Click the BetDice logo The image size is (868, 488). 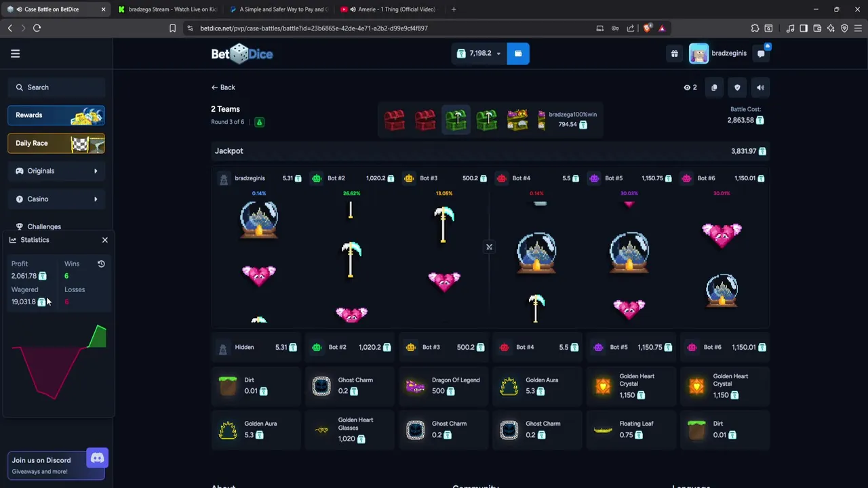click(x=242, y=54)
